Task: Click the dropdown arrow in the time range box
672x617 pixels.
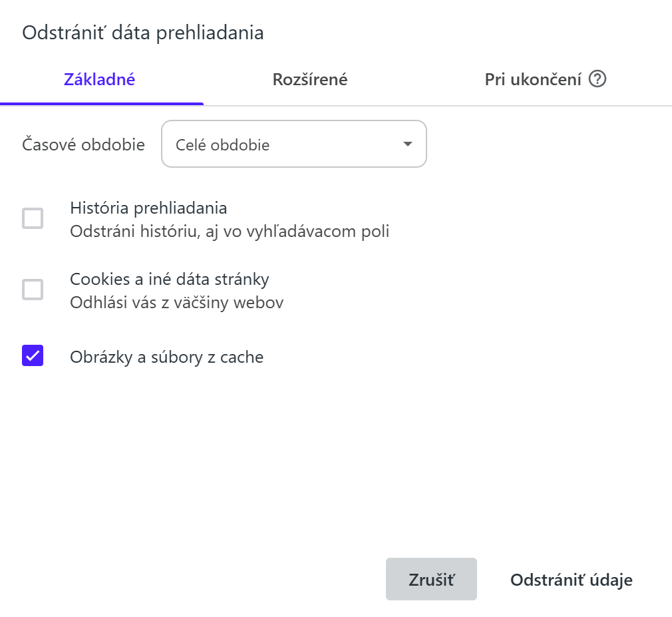Action: pos(408,144)
